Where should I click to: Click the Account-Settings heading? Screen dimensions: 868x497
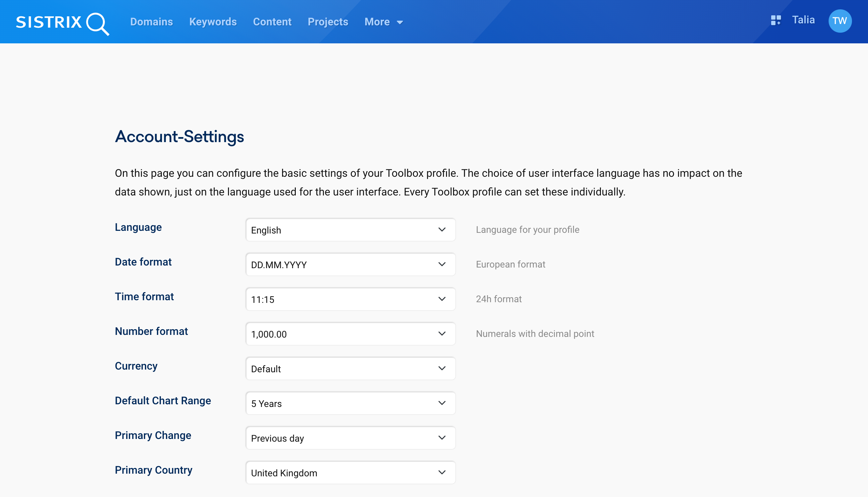(179, 137)
